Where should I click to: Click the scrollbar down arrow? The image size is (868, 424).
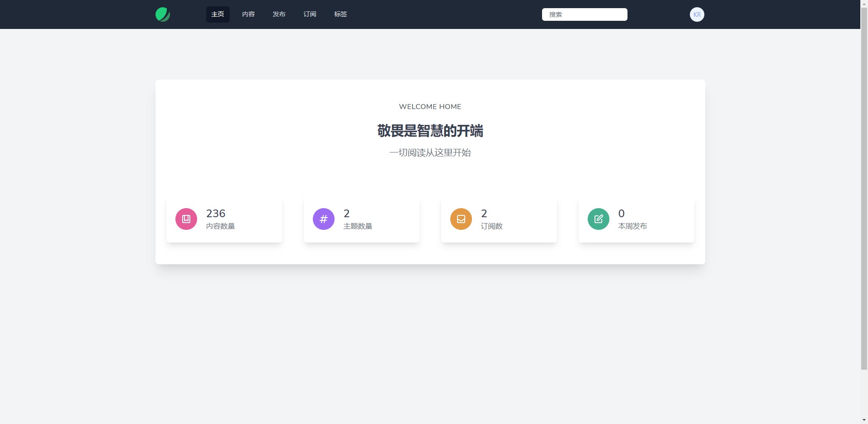pyautogui.click(x=864, y=420)
